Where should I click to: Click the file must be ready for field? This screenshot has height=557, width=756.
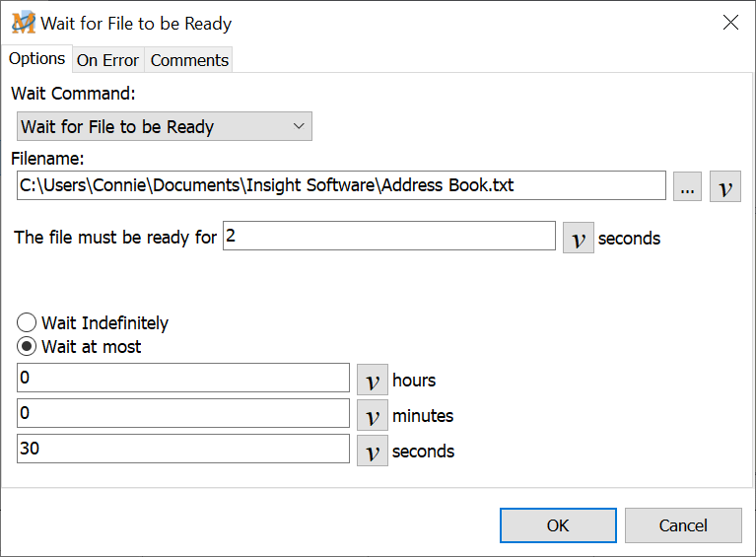tap(388, 237)
